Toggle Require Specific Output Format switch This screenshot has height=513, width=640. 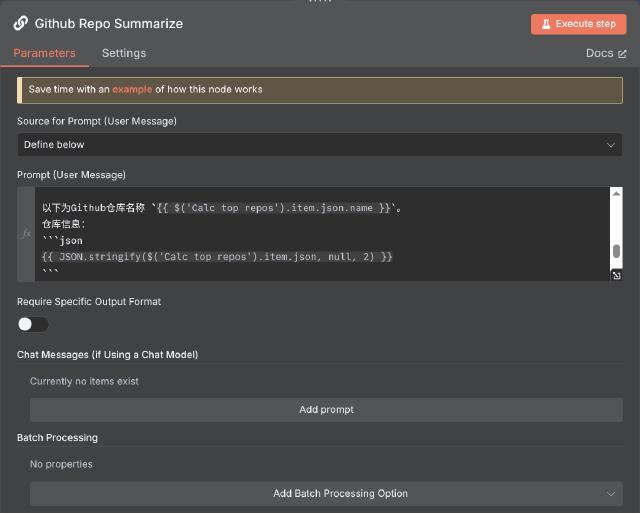pyautogui.click(x=33, y=324)
